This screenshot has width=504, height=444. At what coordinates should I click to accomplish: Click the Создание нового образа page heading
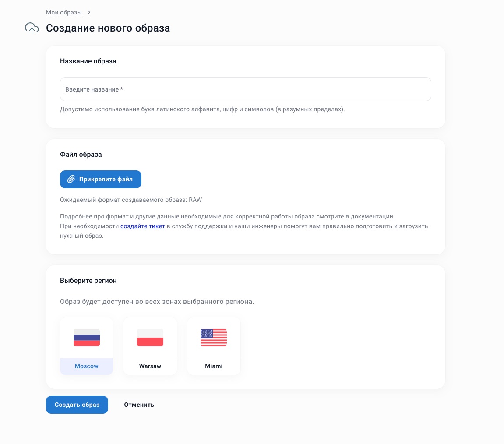(108, 28)
